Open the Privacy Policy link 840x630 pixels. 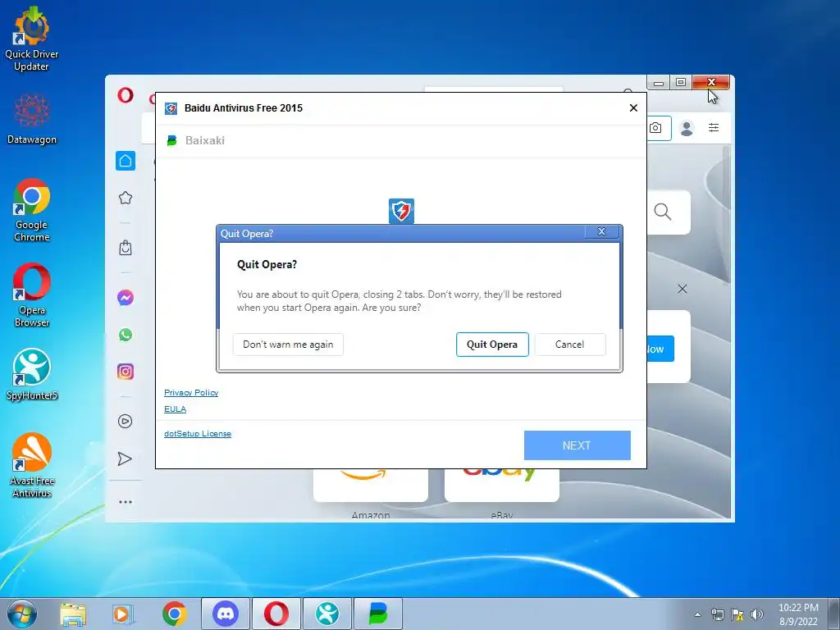[191, 393]
